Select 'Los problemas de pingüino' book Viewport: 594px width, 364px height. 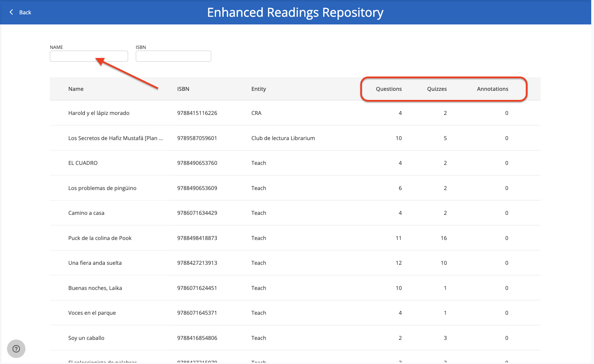102,188
